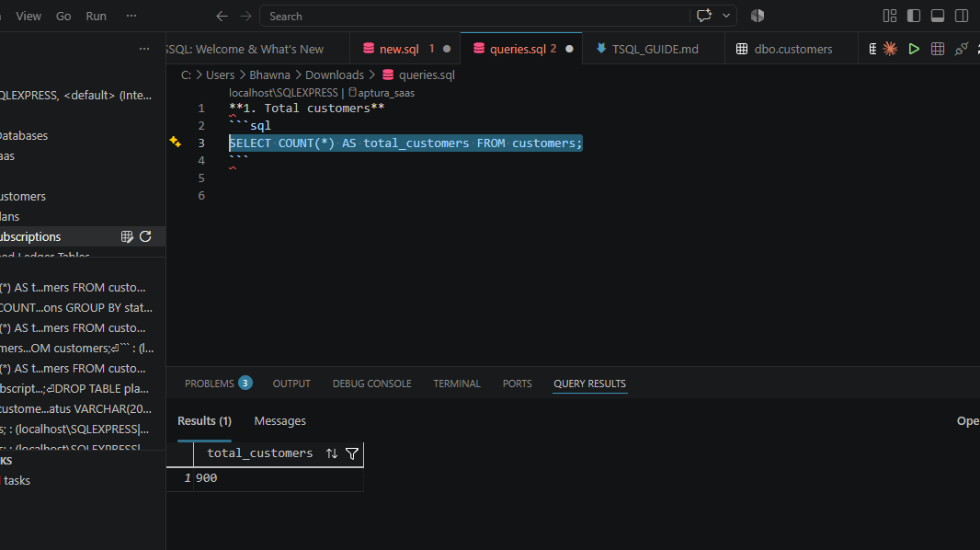Viewport: 980px width, 550px height.
Task: Open the Run menu
Action: point(96,17)
